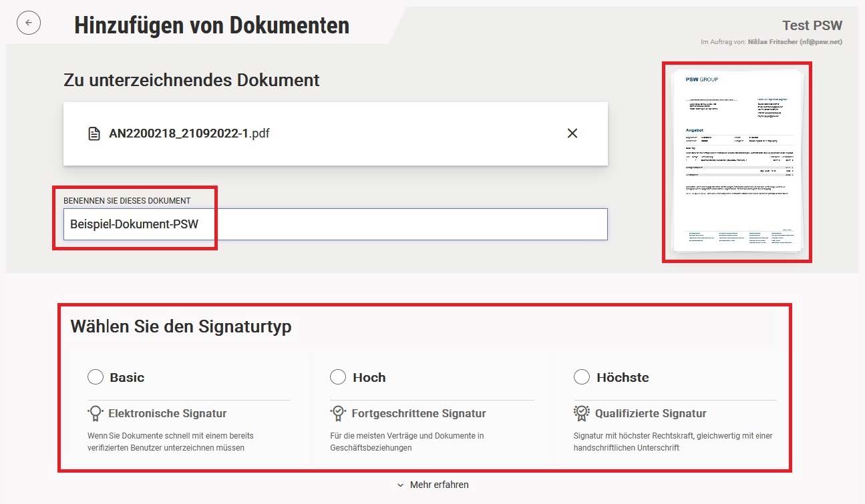This screenshot has height=504, width=865.
Task: Click the Fortgeschrittene Signatur badge icon
Action: coord(337,413)
